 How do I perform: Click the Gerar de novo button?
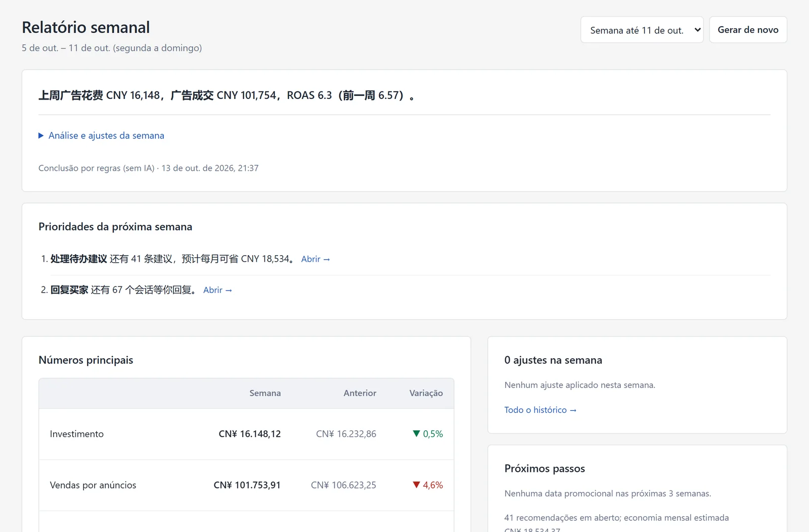(748, 30)
